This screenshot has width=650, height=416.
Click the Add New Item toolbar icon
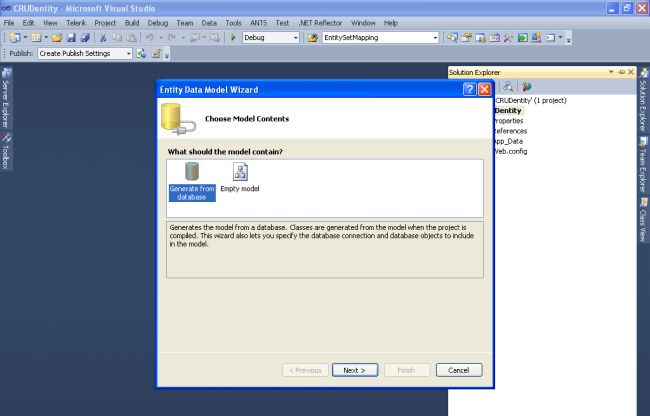[36, 38]
